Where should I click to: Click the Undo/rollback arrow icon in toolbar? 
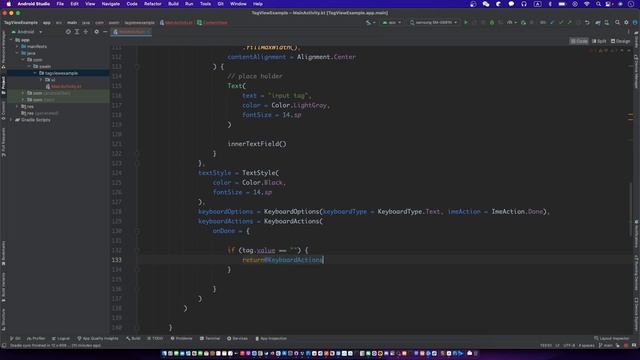pos(587,22)
